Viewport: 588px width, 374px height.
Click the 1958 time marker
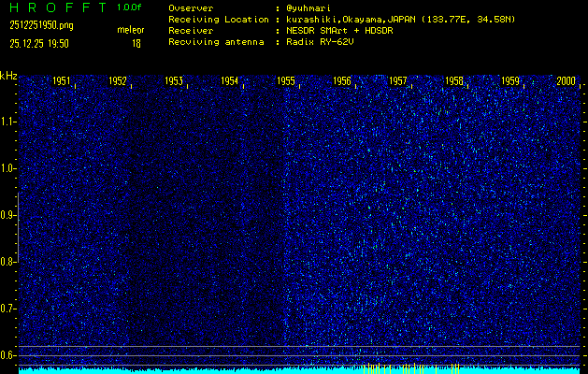pyautogui.click(x=454, y=81)
